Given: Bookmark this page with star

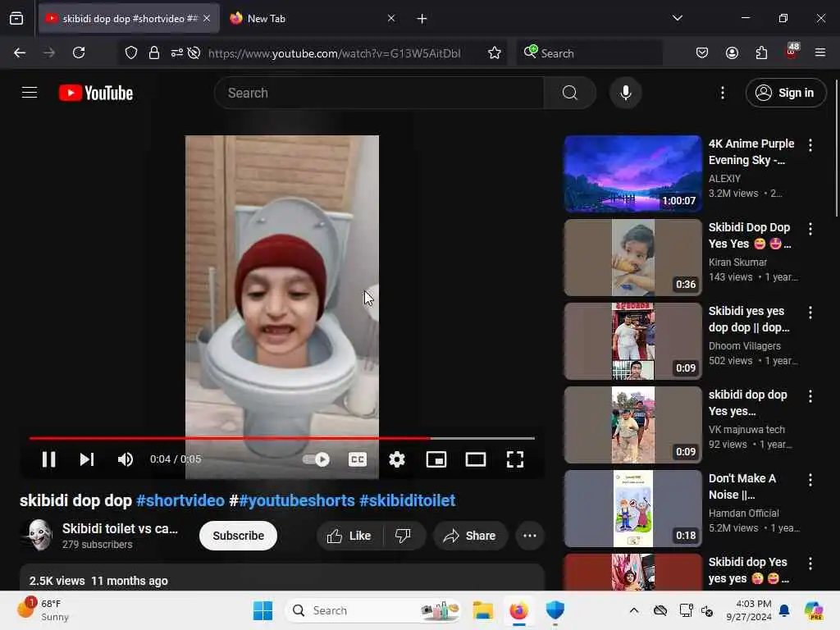Looking at the screenshot, I should tap(495, 52).
